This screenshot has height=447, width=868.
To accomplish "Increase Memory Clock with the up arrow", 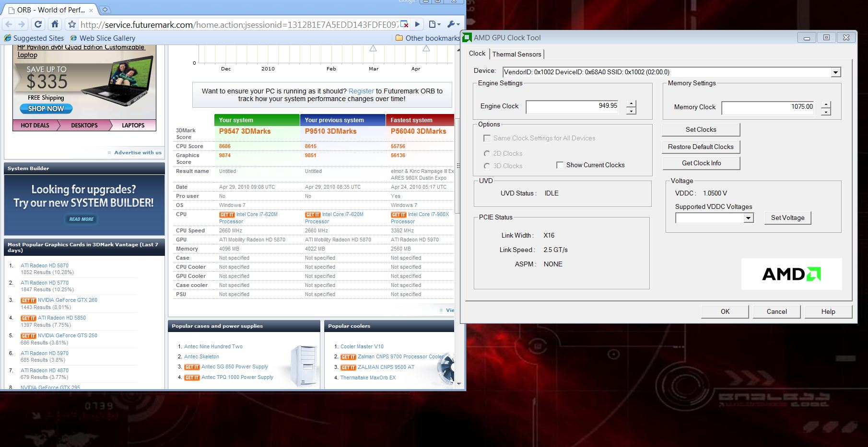I will (826, 105).
